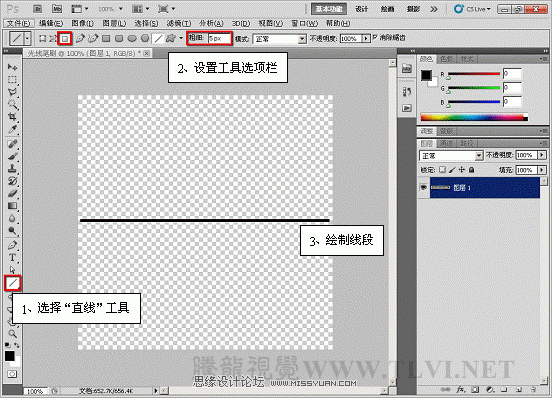552x398 pixels.
Task: Select the Quick Selection tool
Action: click(12, 105)
